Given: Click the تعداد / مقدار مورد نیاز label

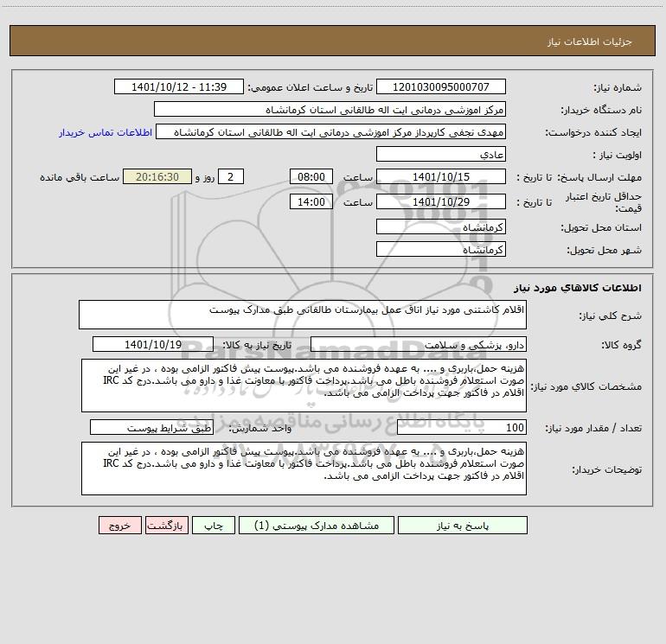Looking at the screenshot, I should pos(593,428).
